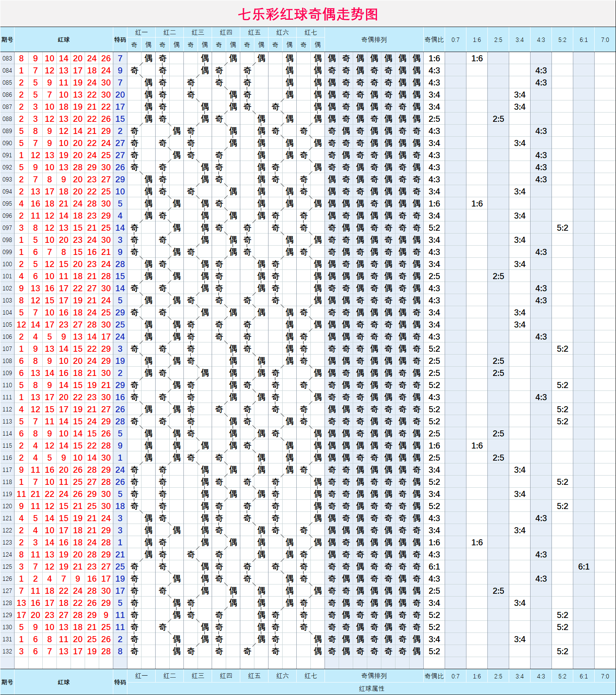Screen dimensions: 616x695
Task: Select the 4:3 column heading in top header
Action: pyautogui.click(x=541, y=40)
